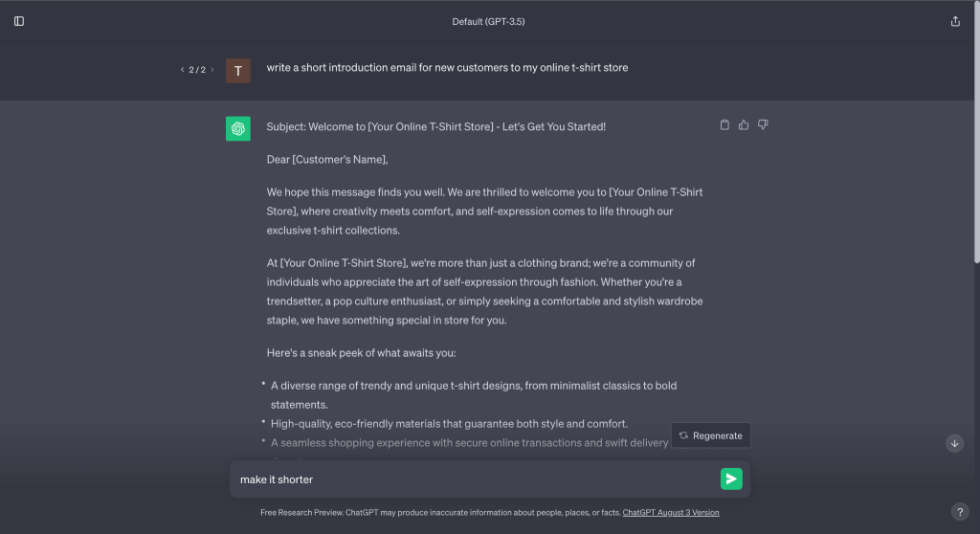Click the Regenerate button

[711, 435]
